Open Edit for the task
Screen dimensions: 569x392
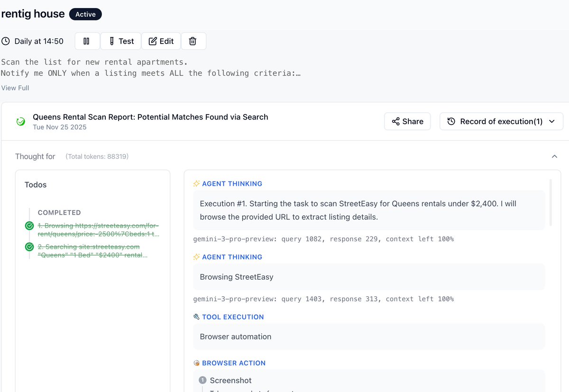(161, 41)
